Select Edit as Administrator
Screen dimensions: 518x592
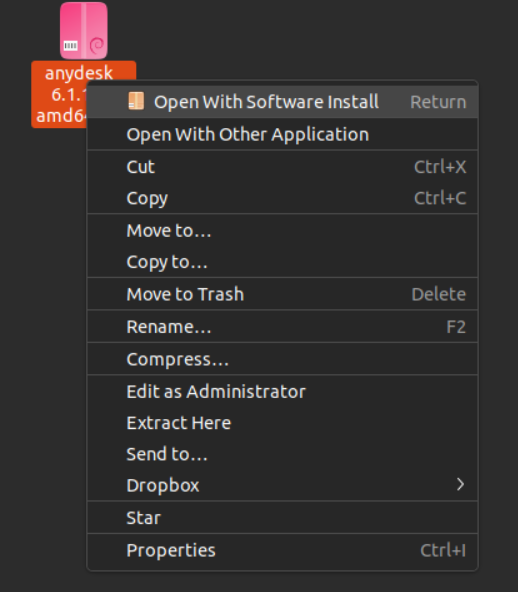click(282, 392)
